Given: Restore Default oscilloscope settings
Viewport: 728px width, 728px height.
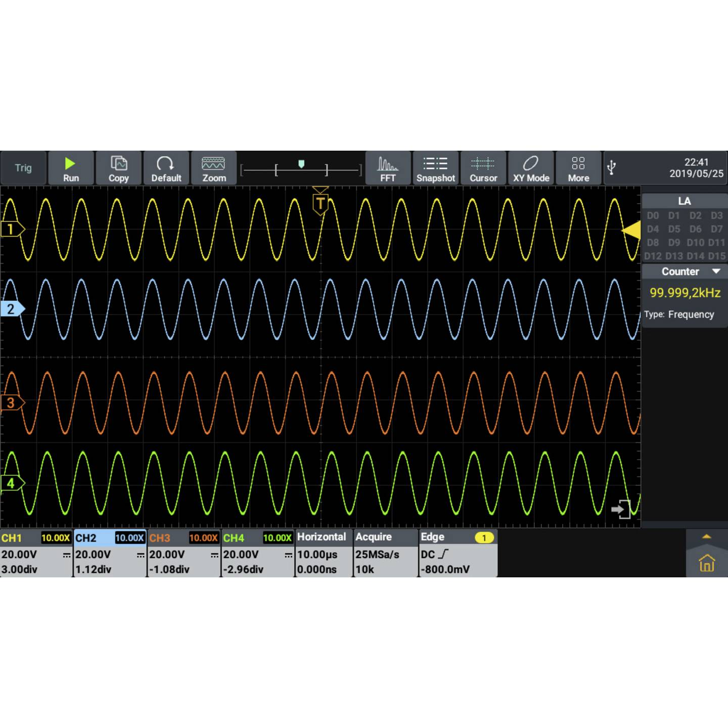Looking at the screenshot, I should point(166,168).
